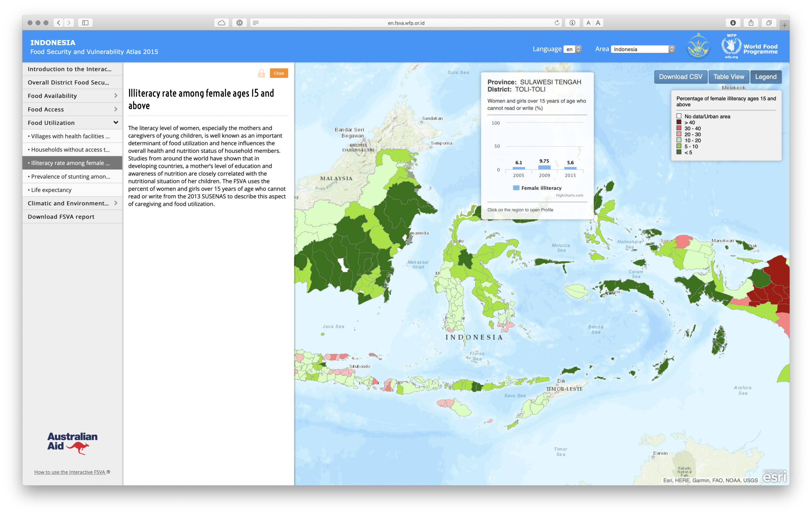Close the description panel

click(x=279, y=73)
